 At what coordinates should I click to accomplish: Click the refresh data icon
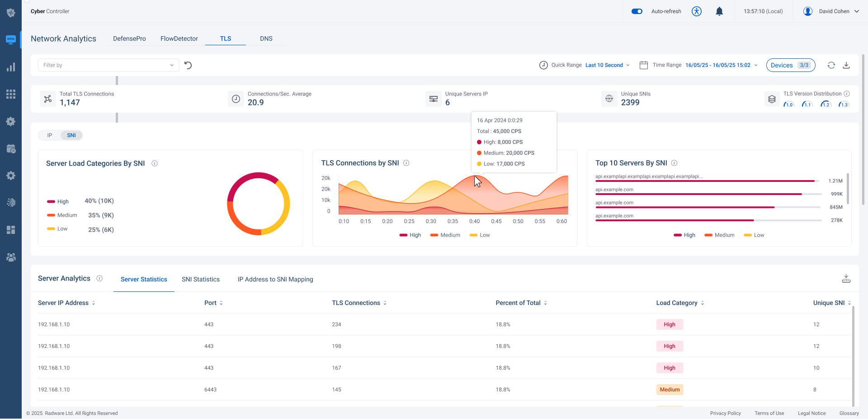pyautogui.click(x=831, y=65)
